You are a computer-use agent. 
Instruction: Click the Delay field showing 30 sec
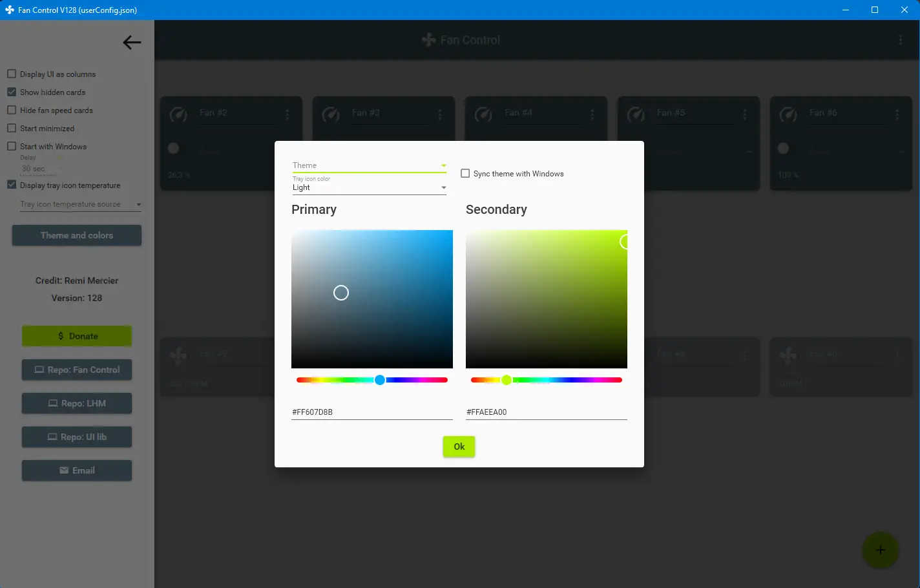pyautogui.click(x=39, y=169)
